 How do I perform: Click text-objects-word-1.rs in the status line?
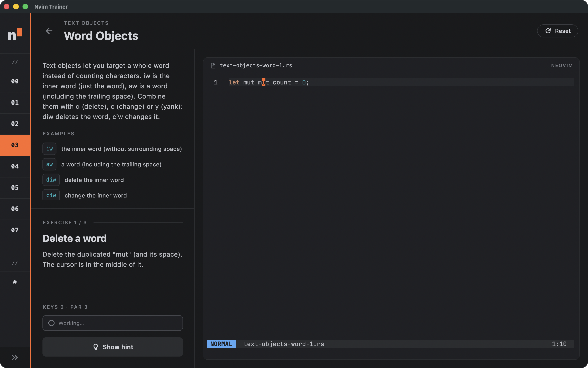click(284, 344)
